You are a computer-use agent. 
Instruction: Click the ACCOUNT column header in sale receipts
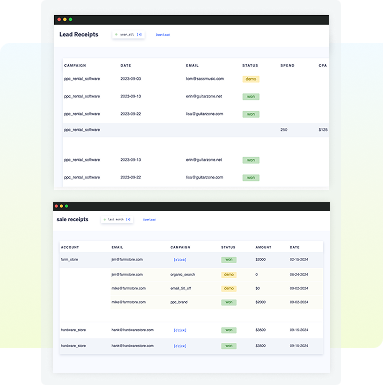click(x=70, y=247)
